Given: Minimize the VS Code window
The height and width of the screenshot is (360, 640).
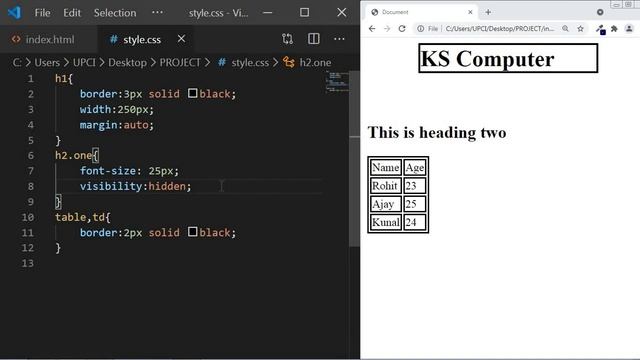Looking at the screenshot, I should pos(268,13).
